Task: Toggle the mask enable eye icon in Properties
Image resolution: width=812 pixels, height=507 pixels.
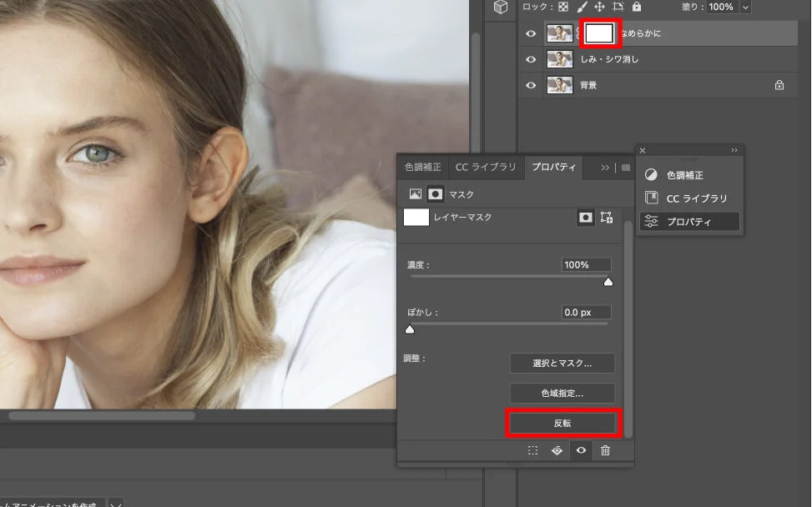Action: 581,450
